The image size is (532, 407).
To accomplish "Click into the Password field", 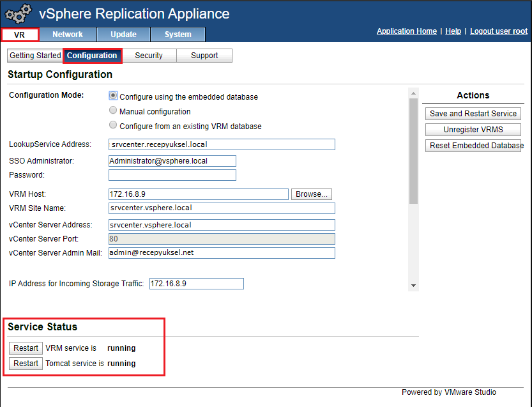I will tap(172, 175).
